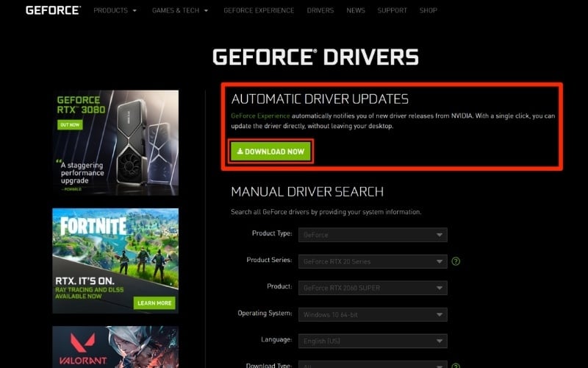This screenshot has width=588, height=368.
Task: Expand the Games & Tech dropdown arrow
Action: tap(206, 11)
